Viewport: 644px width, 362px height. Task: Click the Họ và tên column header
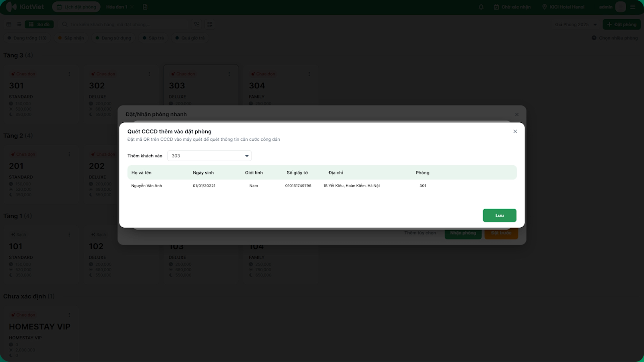(x=141, y=173)
